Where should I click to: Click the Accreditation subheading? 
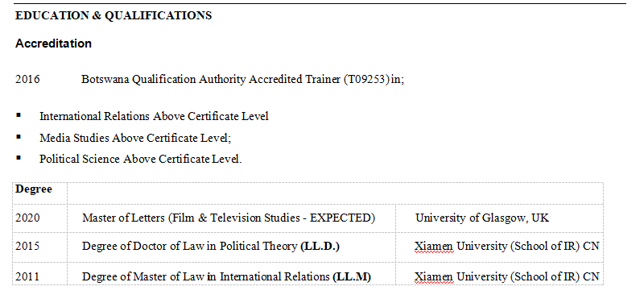click(53, 44)
